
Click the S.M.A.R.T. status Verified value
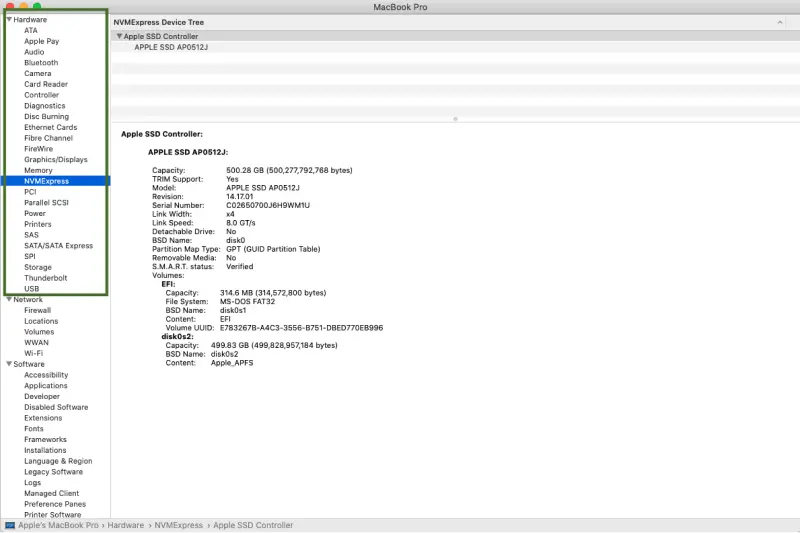click(240, 266)
